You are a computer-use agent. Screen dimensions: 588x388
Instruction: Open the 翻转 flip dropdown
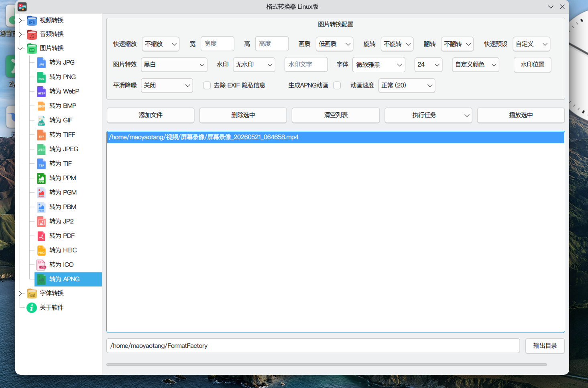click(x=458, y=44)
